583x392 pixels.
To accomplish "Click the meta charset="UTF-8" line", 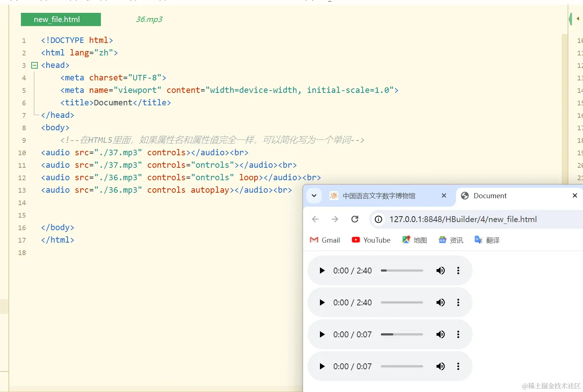I will coord(113,78).
